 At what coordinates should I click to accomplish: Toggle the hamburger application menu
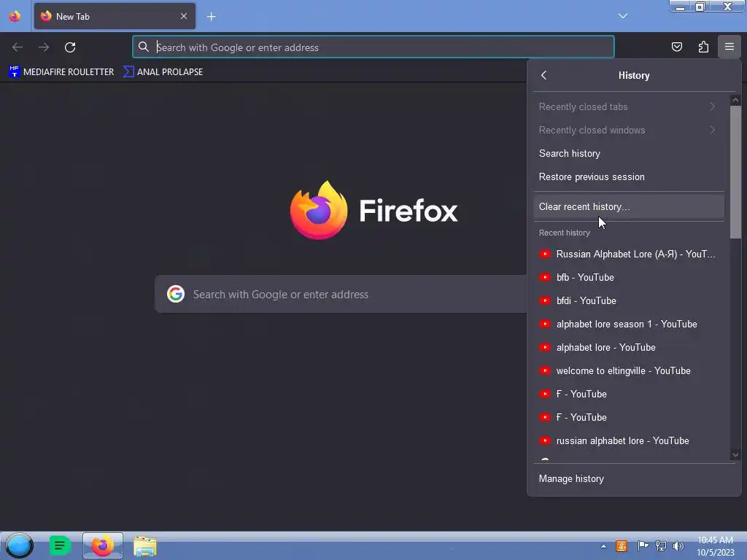(729, 47)
